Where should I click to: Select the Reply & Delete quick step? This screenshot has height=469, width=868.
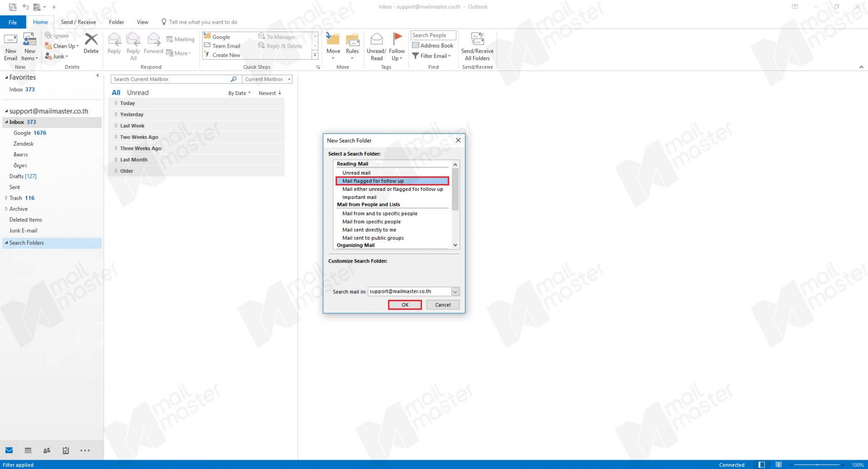coord(280,46)
